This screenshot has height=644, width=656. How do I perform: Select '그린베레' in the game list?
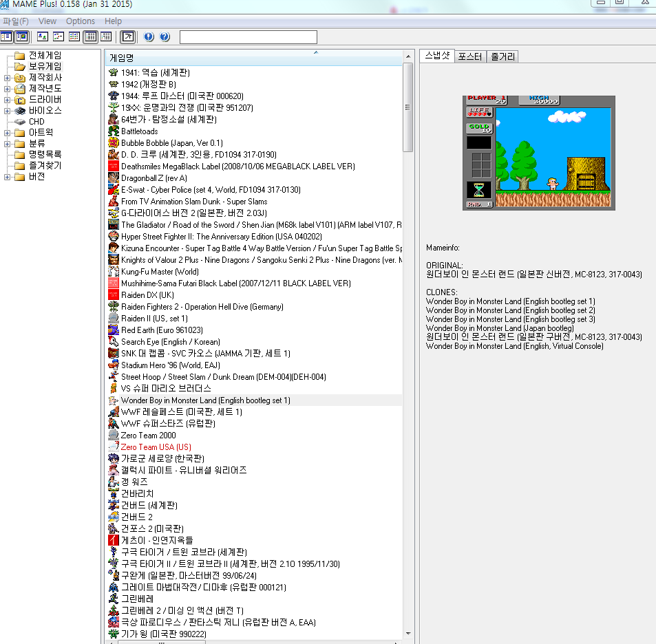click(137, 599)
